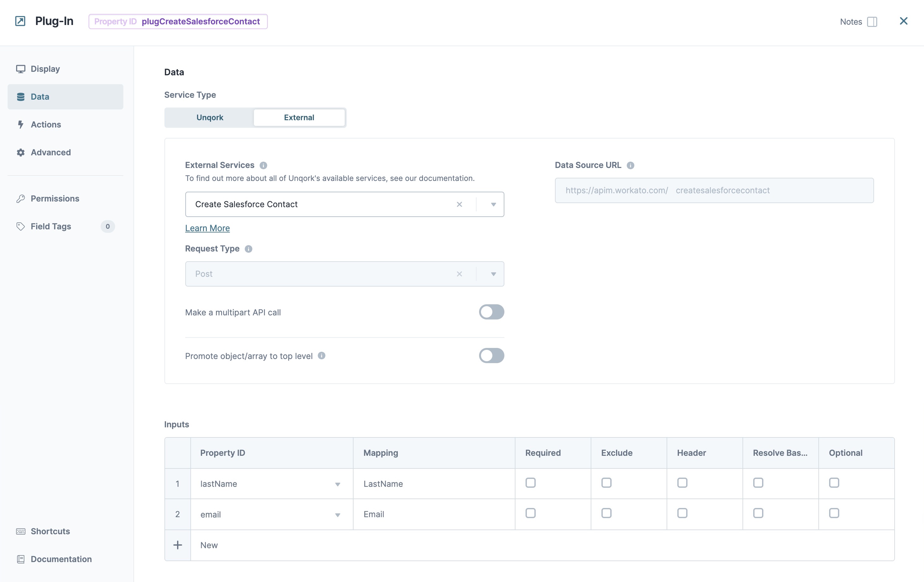Check Resolve Base for the email row
Viewport: 924px width, 582px height.
(x=758, y=513)
